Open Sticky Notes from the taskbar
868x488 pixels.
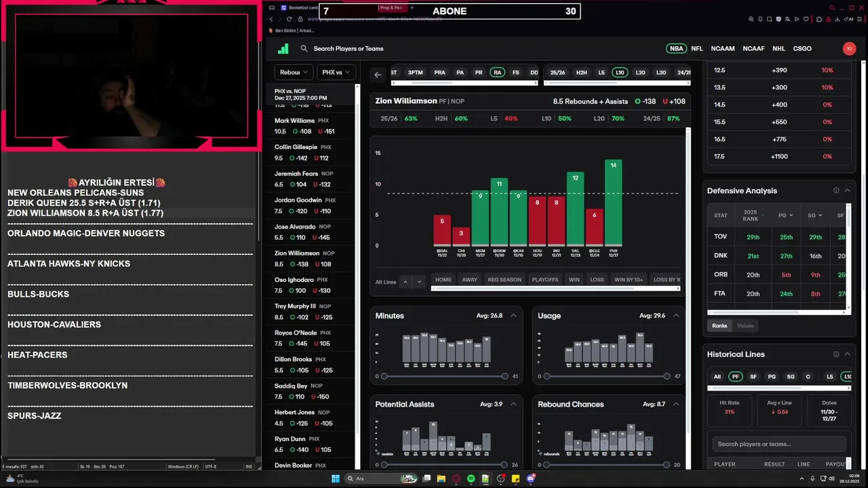(x=516, y=479)
